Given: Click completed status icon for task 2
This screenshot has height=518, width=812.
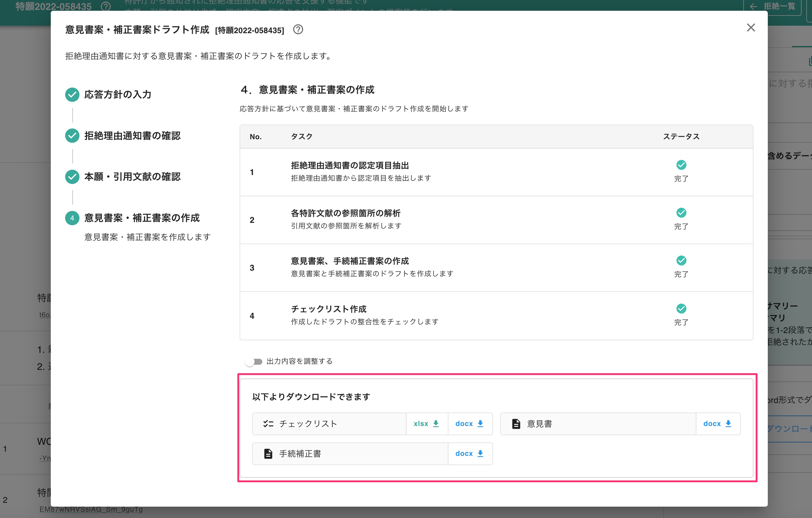Looking at the screenshot, I should (x=681, y=213).
